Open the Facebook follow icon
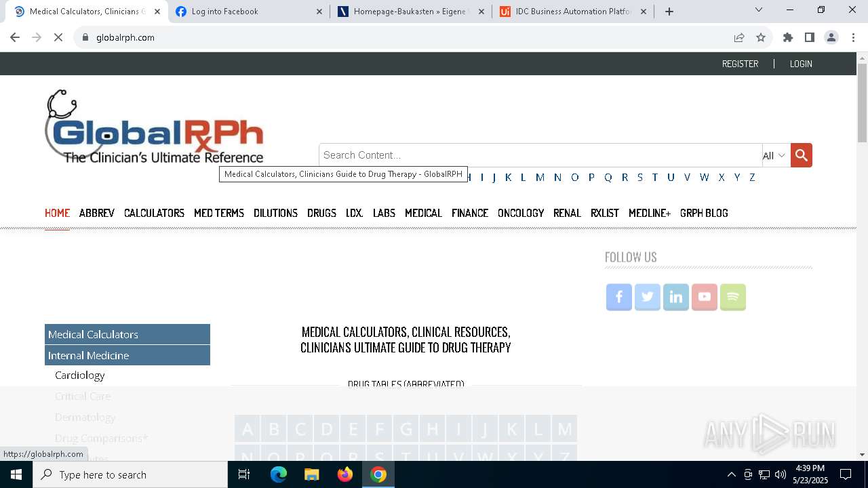The image size is (868, 488). [x=619, y=297]
